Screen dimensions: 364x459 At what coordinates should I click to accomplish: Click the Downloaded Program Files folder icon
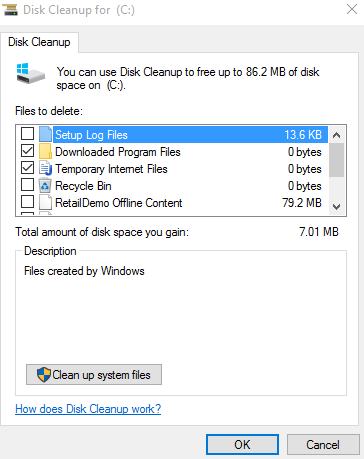pos(45,151)
